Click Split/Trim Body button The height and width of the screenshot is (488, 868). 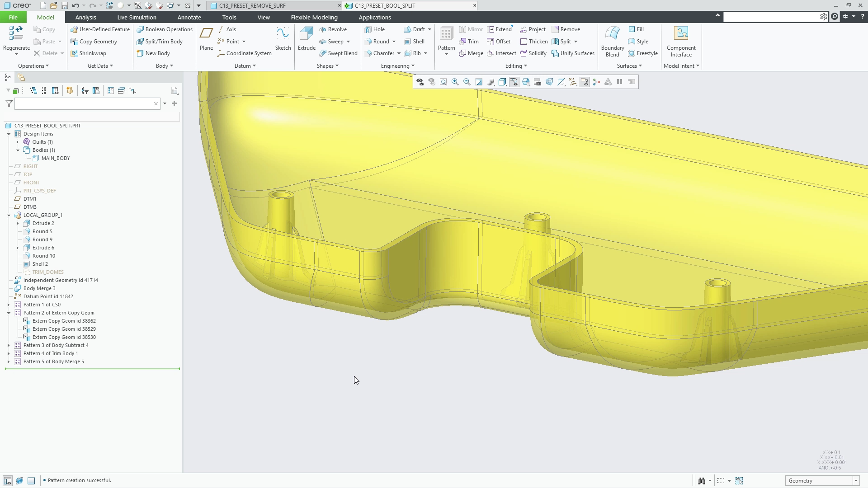pos(160,42)
